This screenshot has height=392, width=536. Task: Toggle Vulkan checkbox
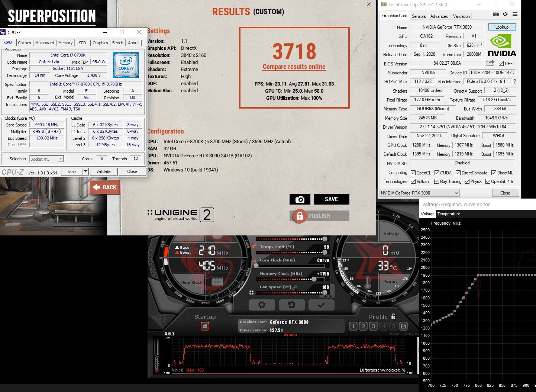(x=413, y=181)
